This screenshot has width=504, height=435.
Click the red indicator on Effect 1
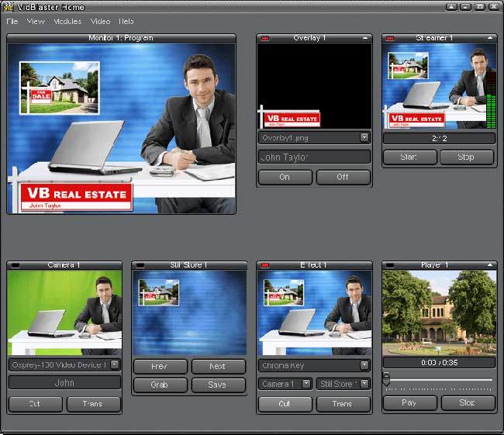(x=265, y=265)
